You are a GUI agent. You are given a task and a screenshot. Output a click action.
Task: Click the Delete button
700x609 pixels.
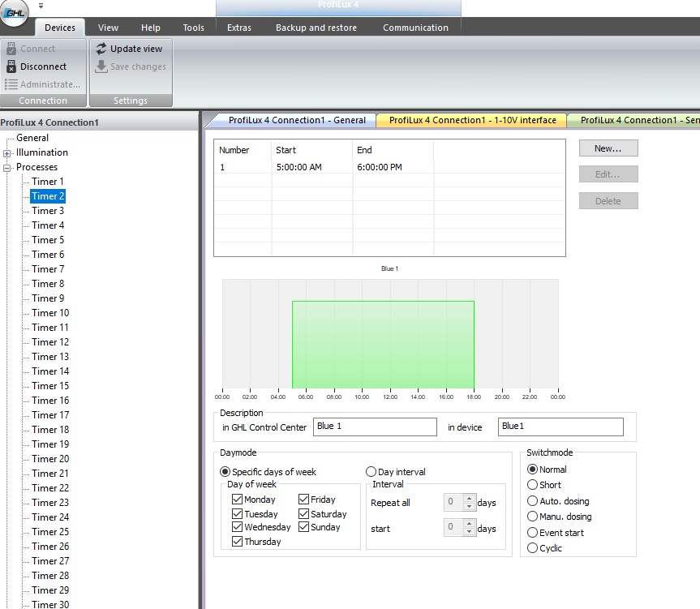tap(608, 201)
